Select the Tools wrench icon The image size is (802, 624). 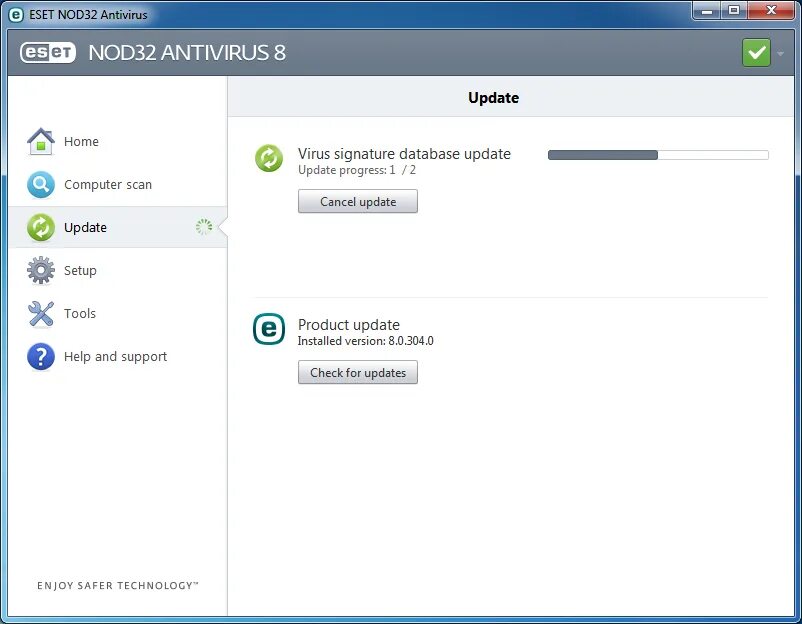point(40,313)
